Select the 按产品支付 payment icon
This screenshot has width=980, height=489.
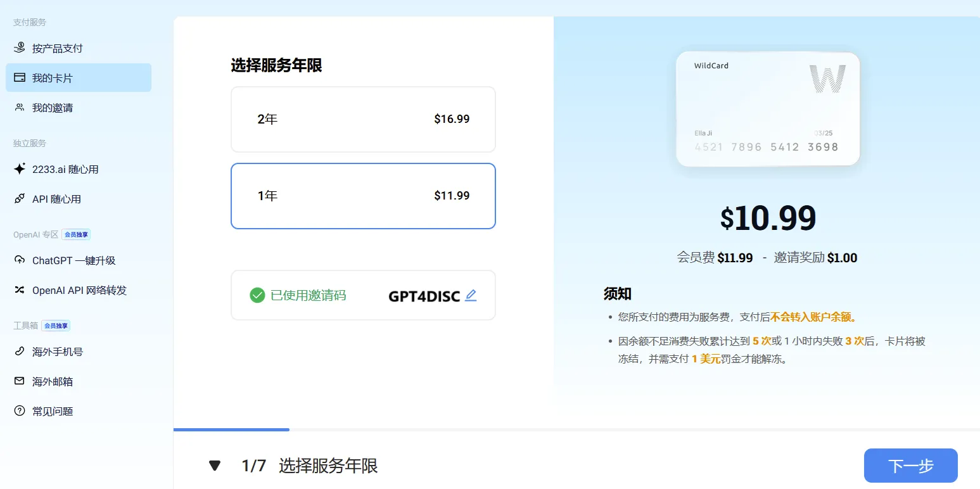[x=19, y=48]
